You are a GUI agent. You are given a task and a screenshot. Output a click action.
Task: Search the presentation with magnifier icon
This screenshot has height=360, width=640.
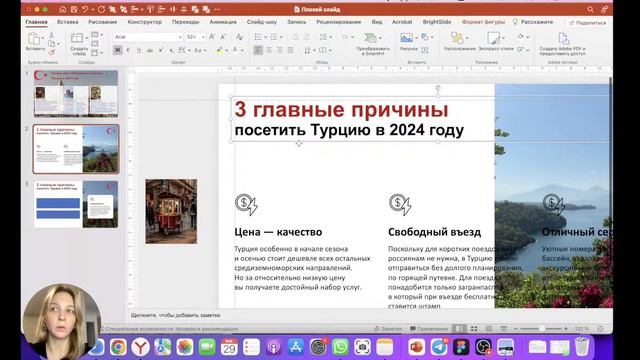tap(591, 9)
